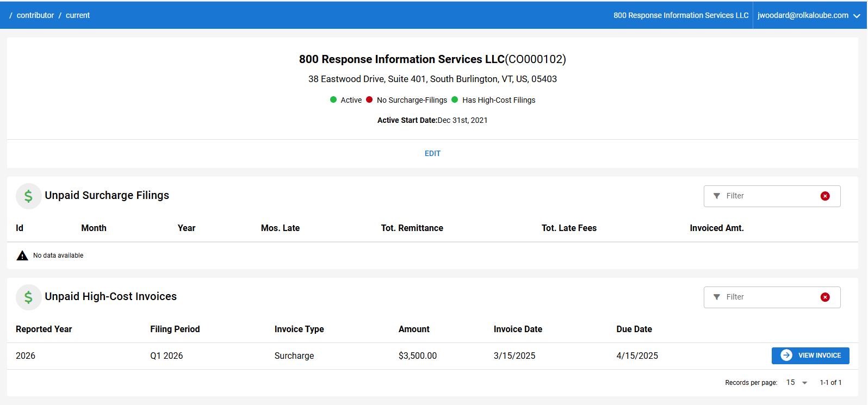View invoice for Q1 2026 Surcharge
868x405 pixels.
coord(810,356)
